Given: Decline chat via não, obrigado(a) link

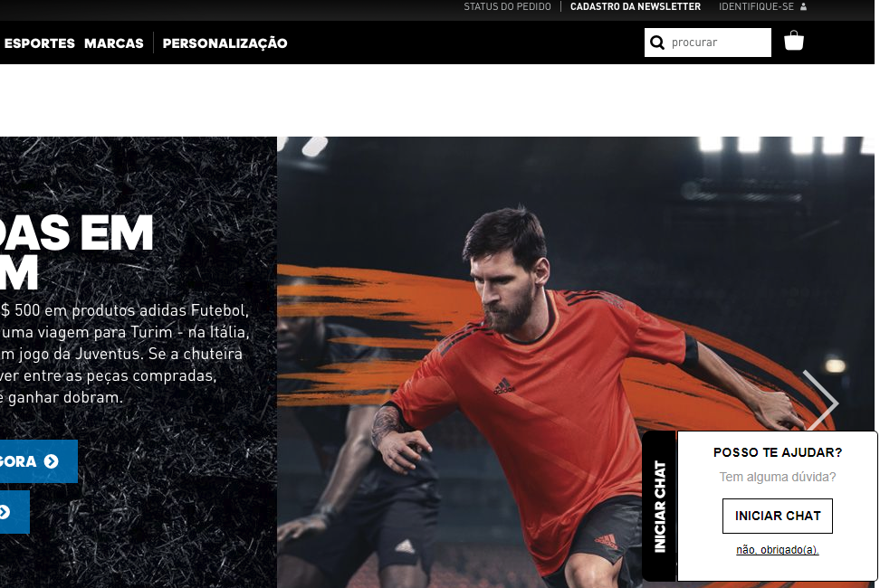Looking at the screenshot, I should [778, 550].
